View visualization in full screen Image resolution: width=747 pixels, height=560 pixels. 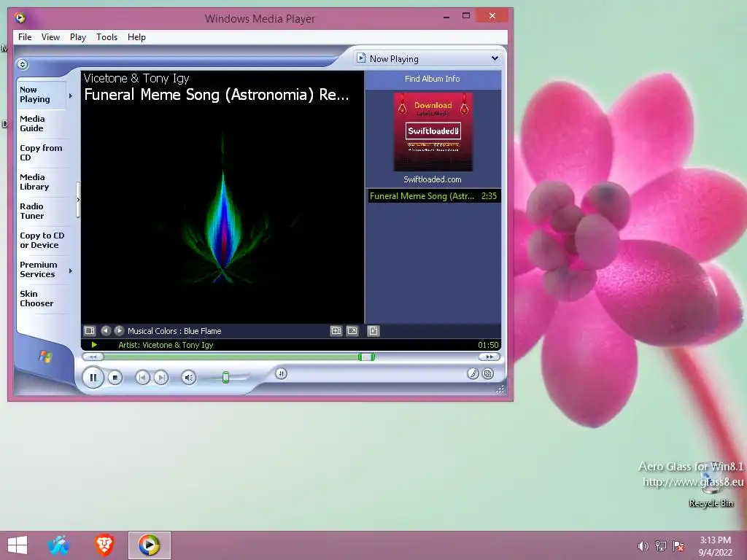tap(352, 330)
